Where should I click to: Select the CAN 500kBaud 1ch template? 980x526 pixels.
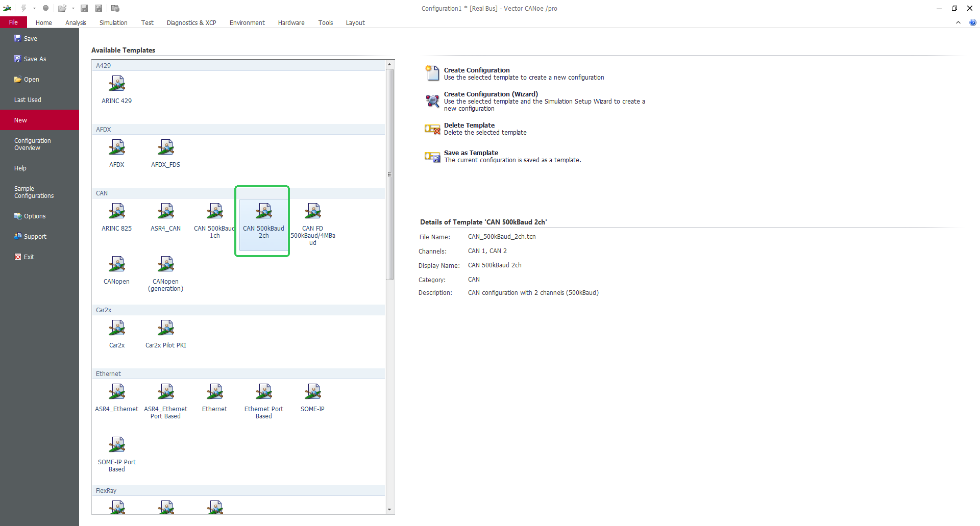[215, 221]
